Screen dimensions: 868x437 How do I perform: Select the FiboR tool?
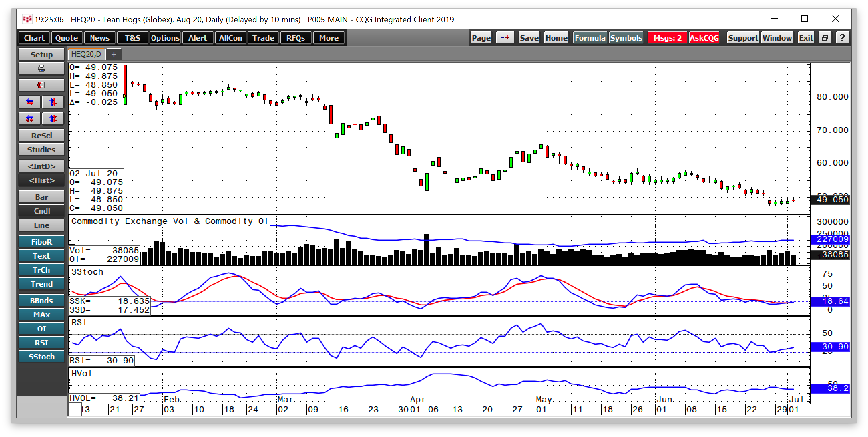click(41, 242)
